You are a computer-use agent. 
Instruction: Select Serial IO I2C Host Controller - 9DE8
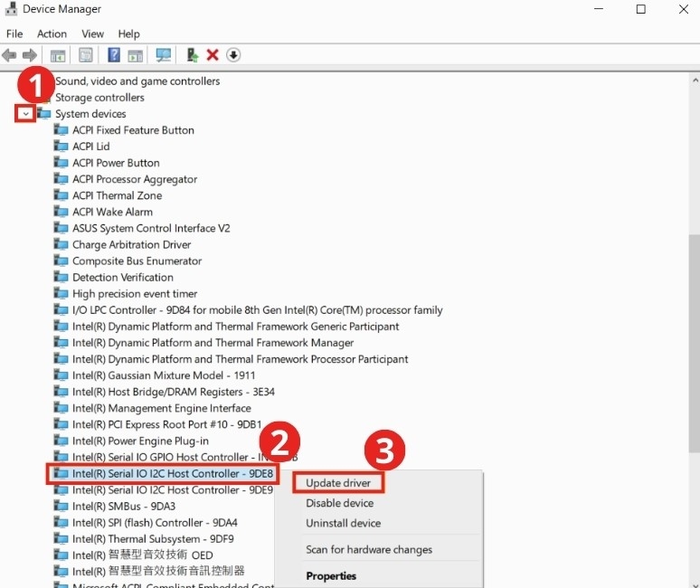[x=173, y=474]
